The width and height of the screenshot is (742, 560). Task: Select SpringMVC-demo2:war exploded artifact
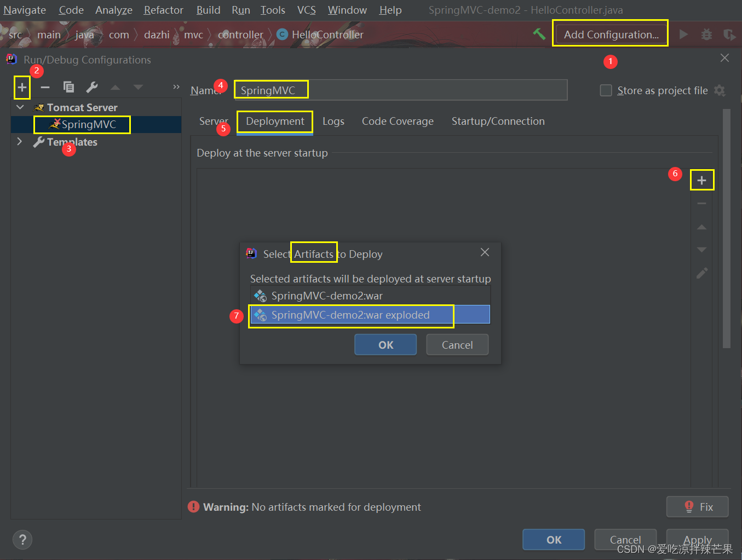point(370,315)
